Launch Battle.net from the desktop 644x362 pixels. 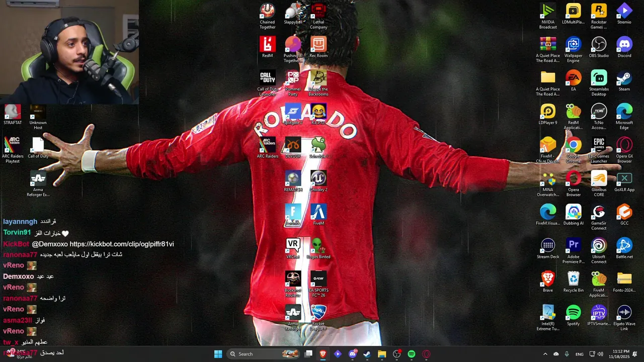pos(624,248)
